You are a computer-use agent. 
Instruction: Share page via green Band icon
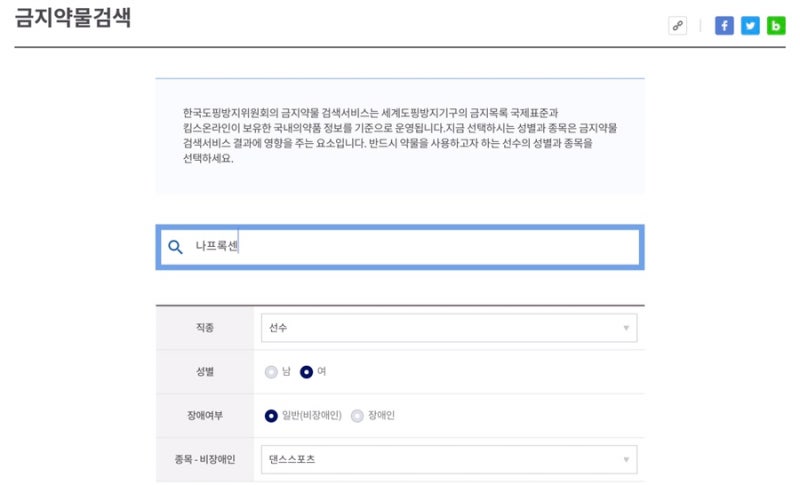coord(776,26)
